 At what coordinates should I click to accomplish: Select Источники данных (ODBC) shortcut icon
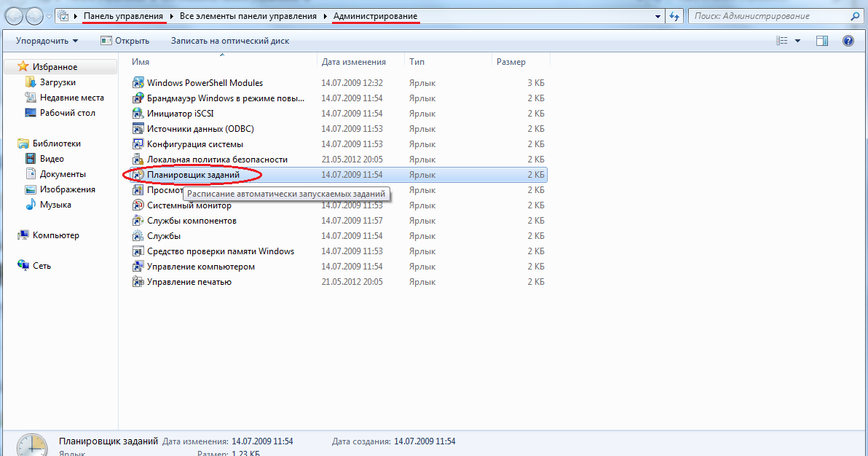[138, 129]
